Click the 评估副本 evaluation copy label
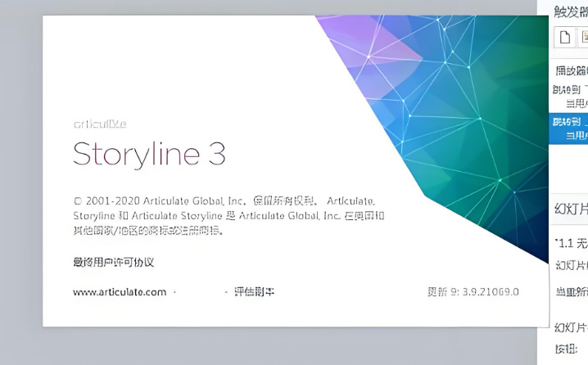Image resolution: width=588 pixels, height=365 pixels. [254, 291]
